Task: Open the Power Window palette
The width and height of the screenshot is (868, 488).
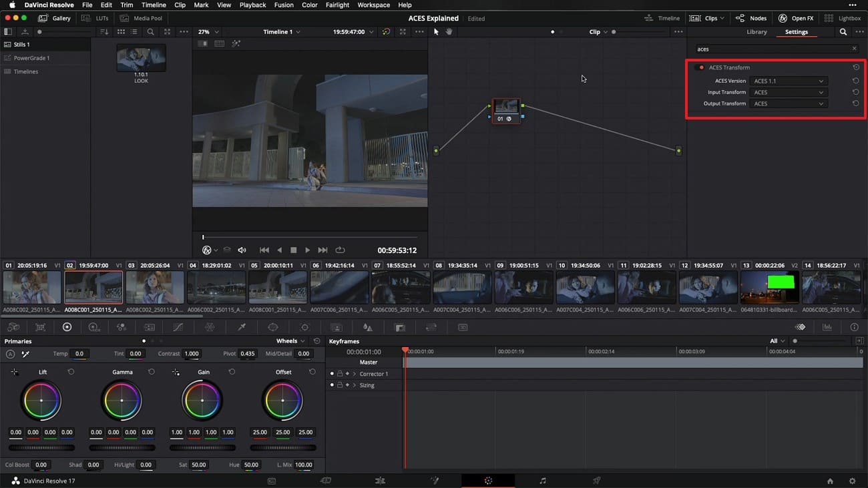Action: [x=273, y=327]
